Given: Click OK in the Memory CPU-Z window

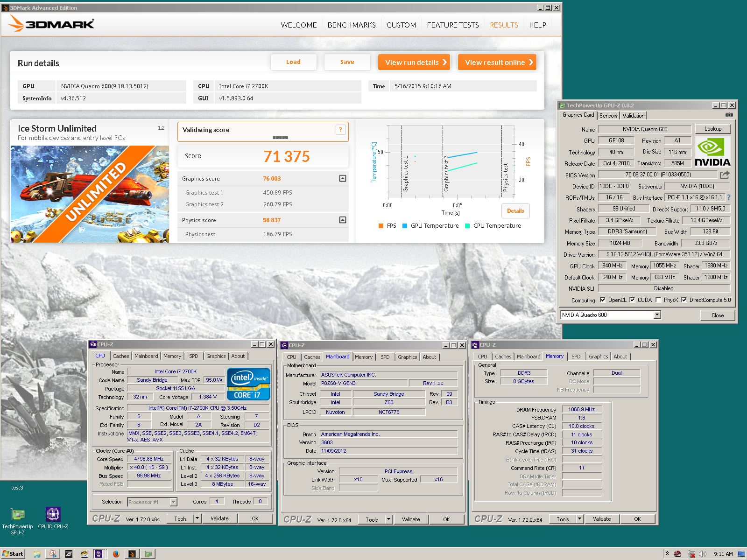Looking at the screenshot, I should 637,519.
